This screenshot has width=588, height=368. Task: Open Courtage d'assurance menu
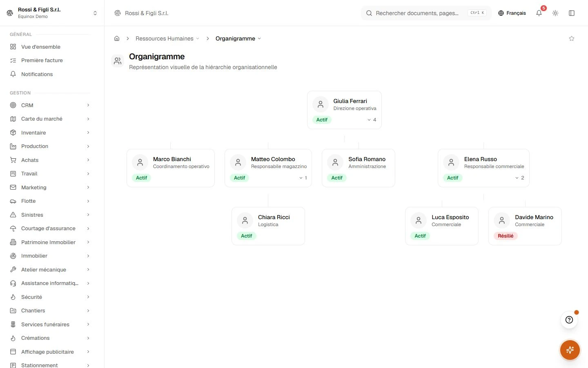pos(50,229)
